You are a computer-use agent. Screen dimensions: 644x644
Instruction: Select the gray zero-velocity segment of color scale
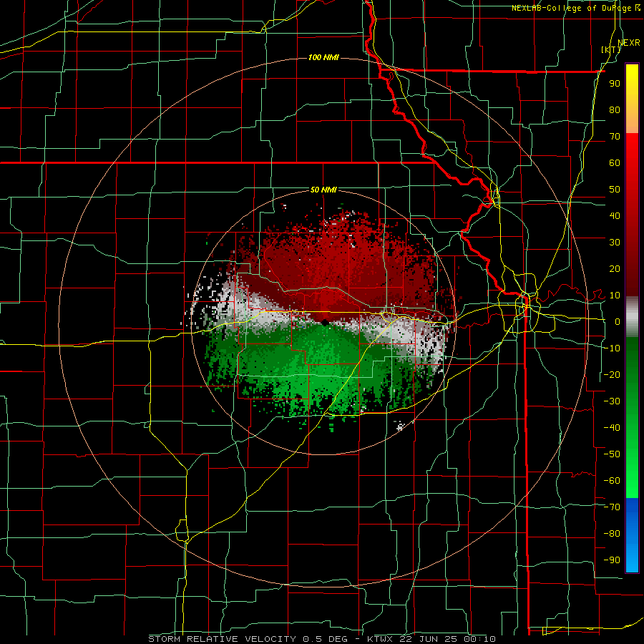[632, 316]
